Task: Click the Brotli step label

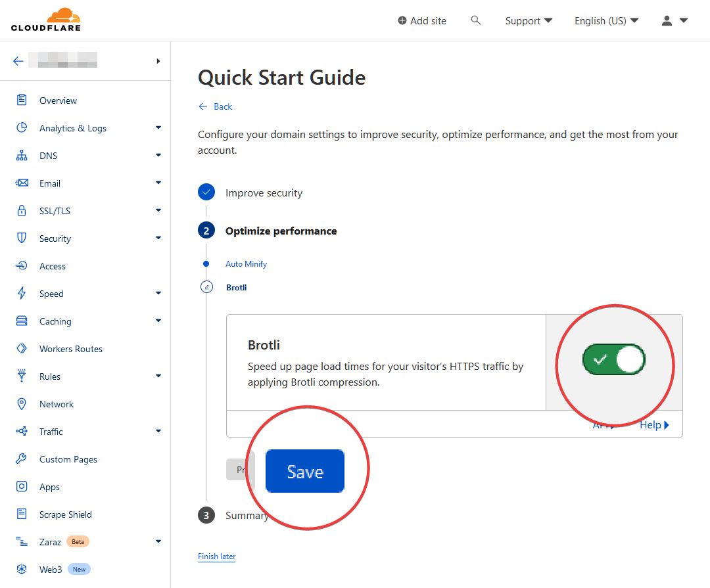Action: tap(237, 288)
